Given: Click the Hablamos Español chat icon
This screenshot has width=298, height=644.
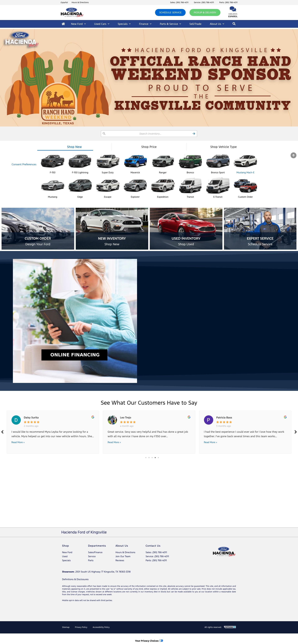Looking at the screenshot, I should click(x=233, y=12).
